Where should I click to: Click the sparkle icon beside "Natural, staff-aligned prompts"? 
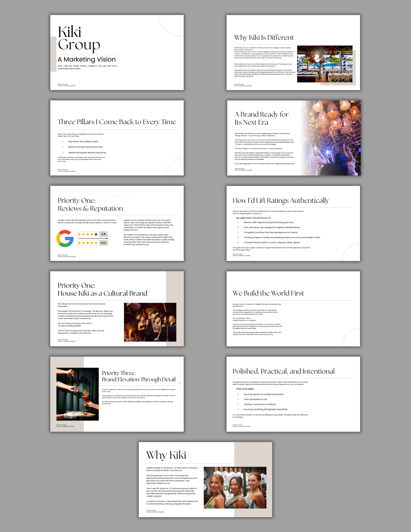(238, 222)
